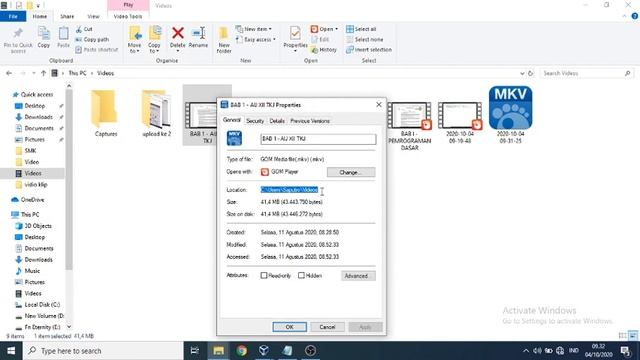The width and height of the screenshot is (640, 360).
Task: Select the MKV file 2020-10-04 09-31-25
Action: 510,115
